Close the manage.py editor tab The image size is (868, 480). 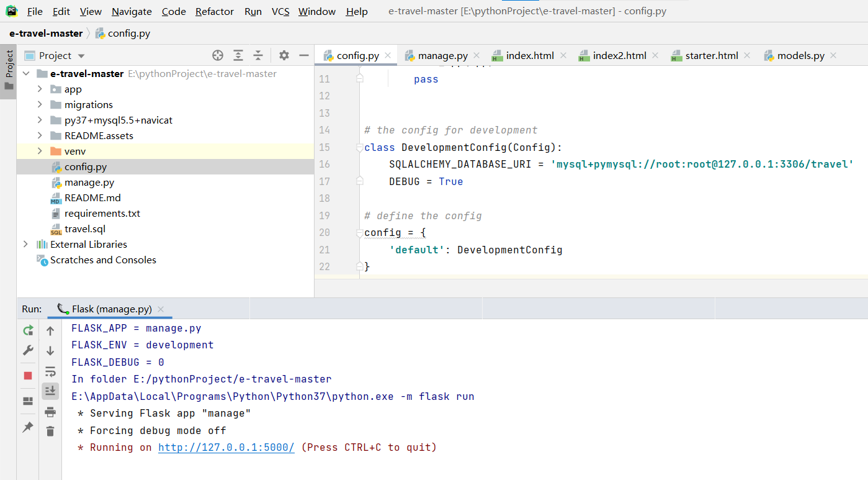pyautogui.click(x=477, y=55)
